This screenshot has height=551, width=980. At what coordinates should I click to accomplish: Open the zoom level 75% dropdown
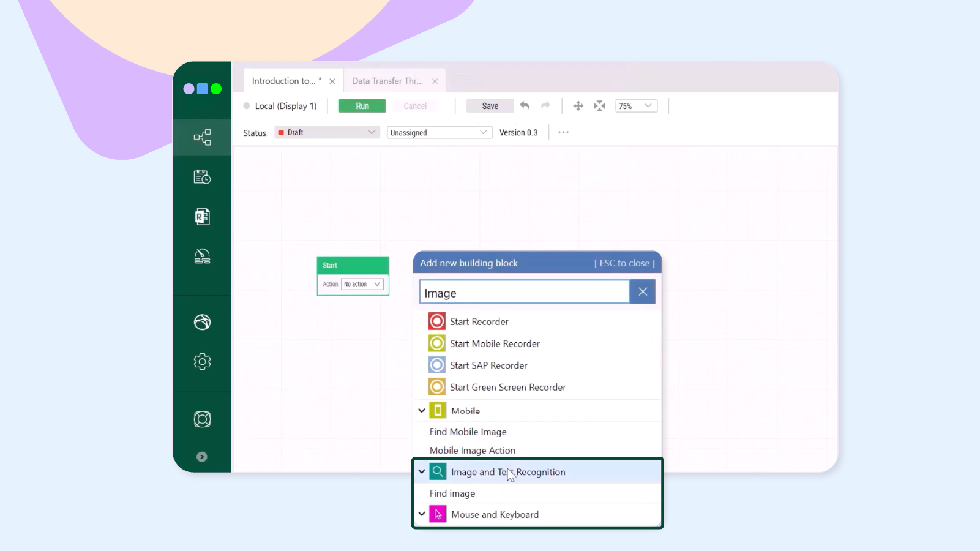coord(635,105)
